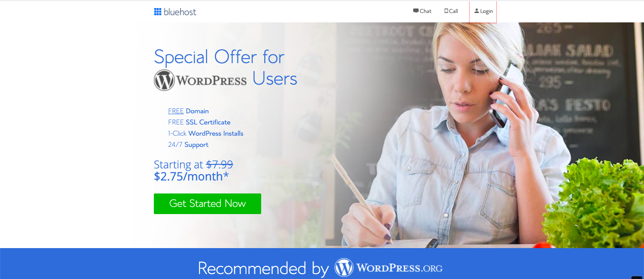644x279 pixels.
Task: Click the person icon beside Login
Action: [x=477, y=11]
